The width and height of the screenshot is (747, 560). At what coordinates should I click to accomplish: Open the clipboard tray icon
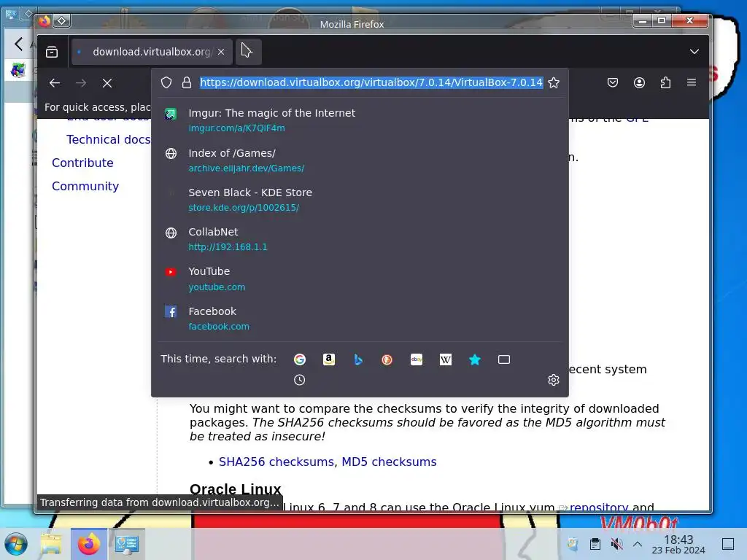(595, 544)
